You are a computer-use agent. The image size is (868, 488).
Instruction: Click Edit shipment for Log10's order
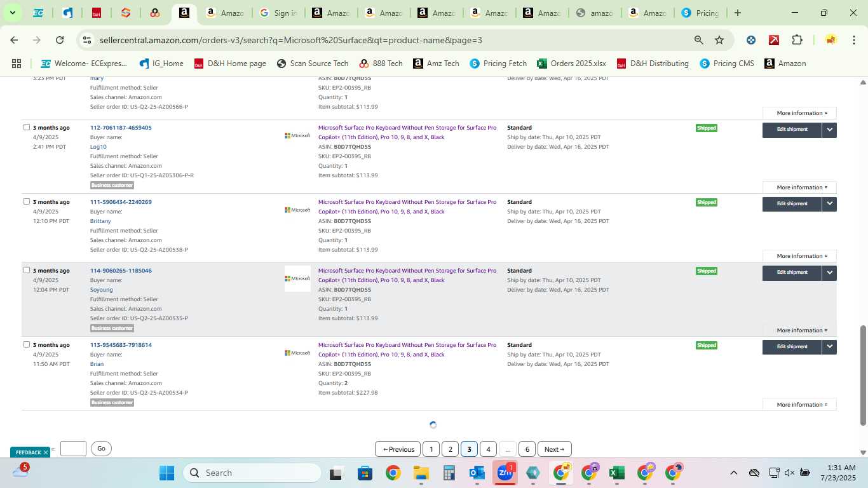tap(792, 130)
